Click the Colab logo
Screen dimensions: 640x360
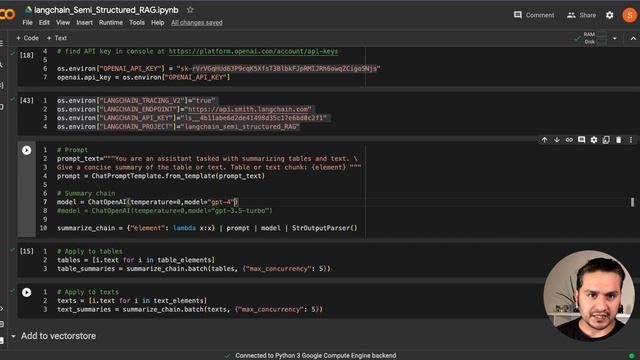click(x=7, y=15)
